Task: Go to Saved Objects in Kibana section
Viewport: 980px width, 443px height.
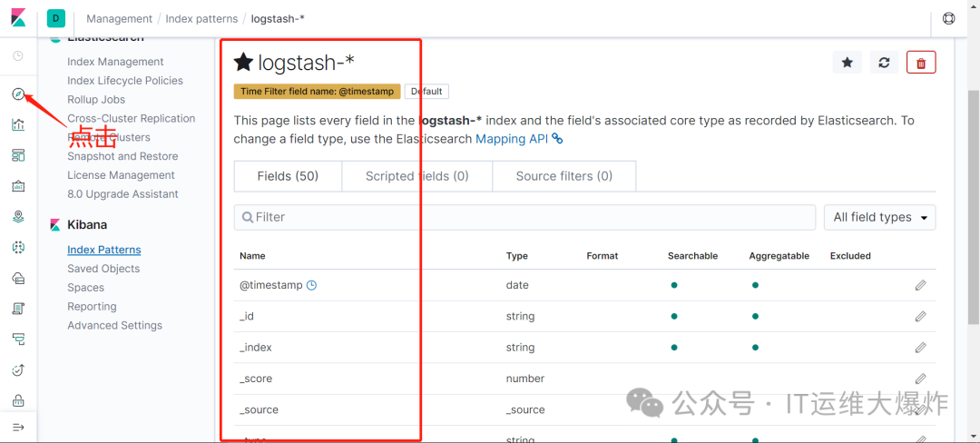Action: (103, 269)
